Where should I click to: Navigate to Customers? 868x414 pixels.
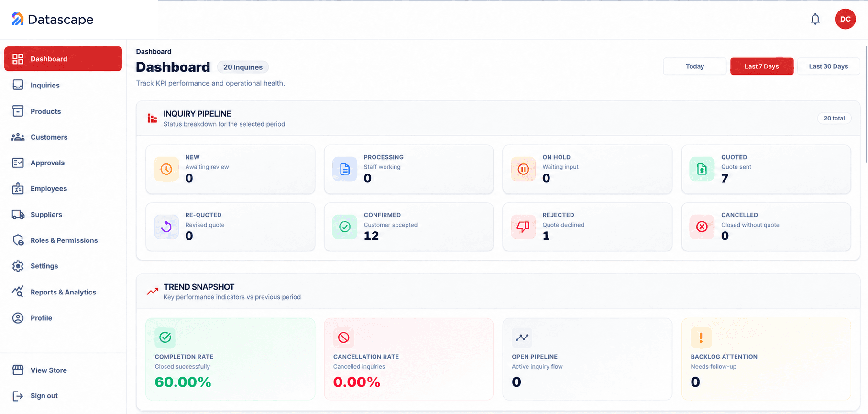coord(63,137)
